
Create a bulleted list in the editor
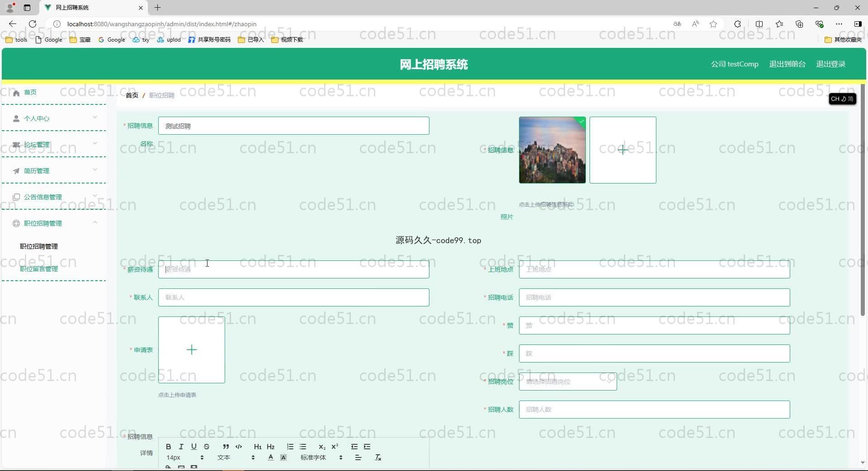tap(303, 447)
